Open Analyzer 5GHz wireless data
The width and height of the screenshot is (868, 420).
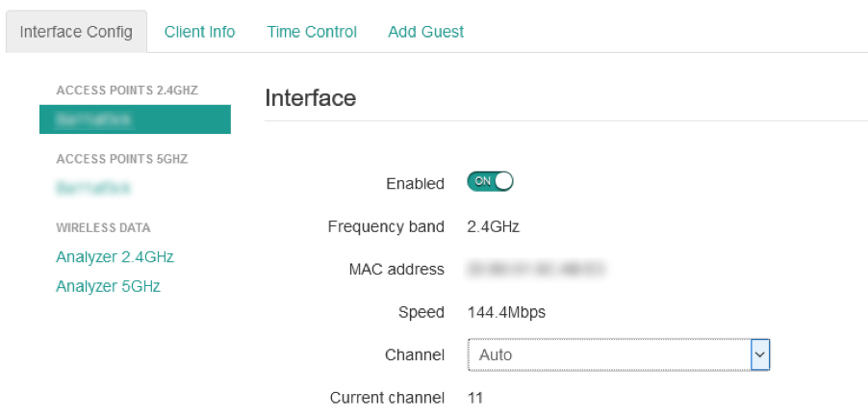[108, 286]
